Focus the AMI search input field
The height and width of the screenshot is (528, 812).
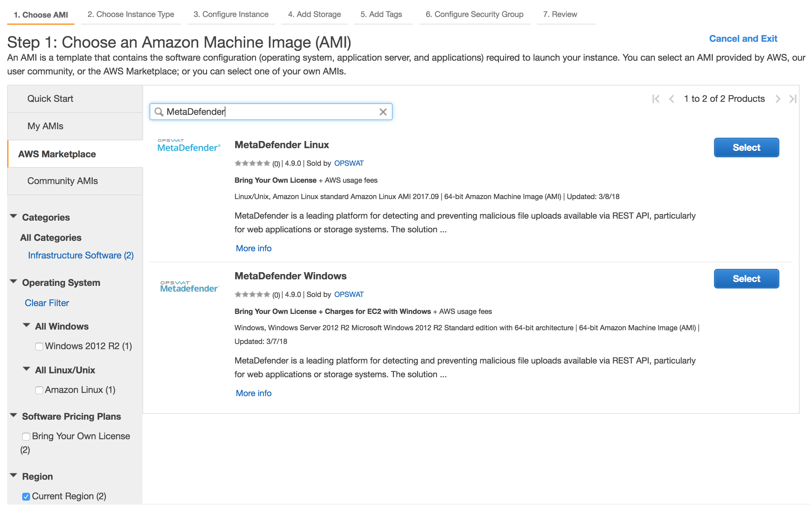[x=271, y=112]
